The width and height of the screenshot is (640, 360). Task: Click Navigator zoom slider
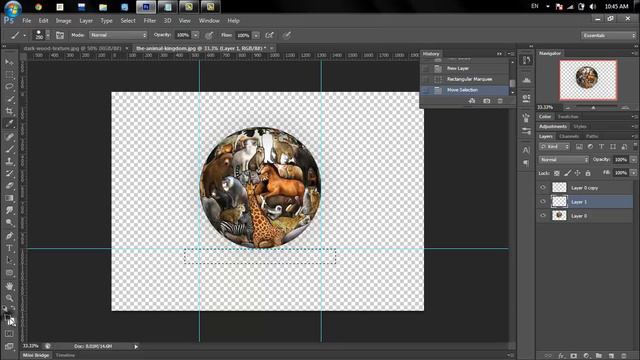click(593, 108)
